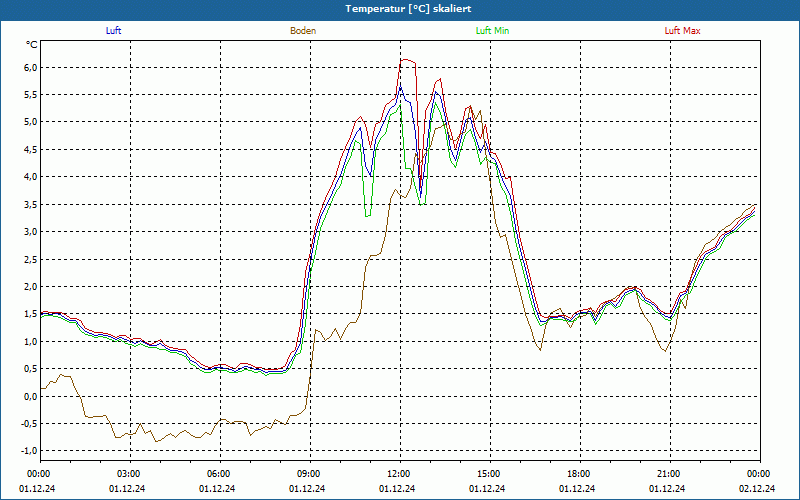The width and height of the screenshot is (800, 500).
Task: Click the 2,5 y-axis value
Action: [x=31, y=259]
